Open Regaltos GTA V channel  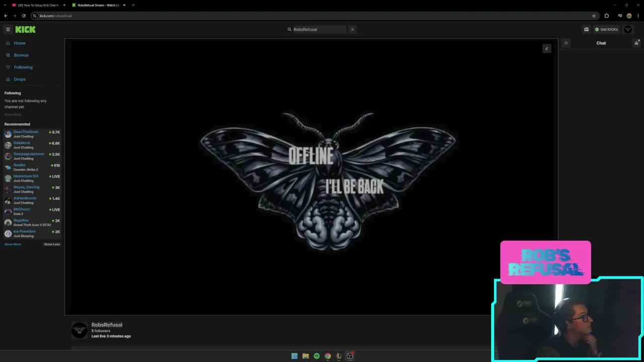click(32, 223)
